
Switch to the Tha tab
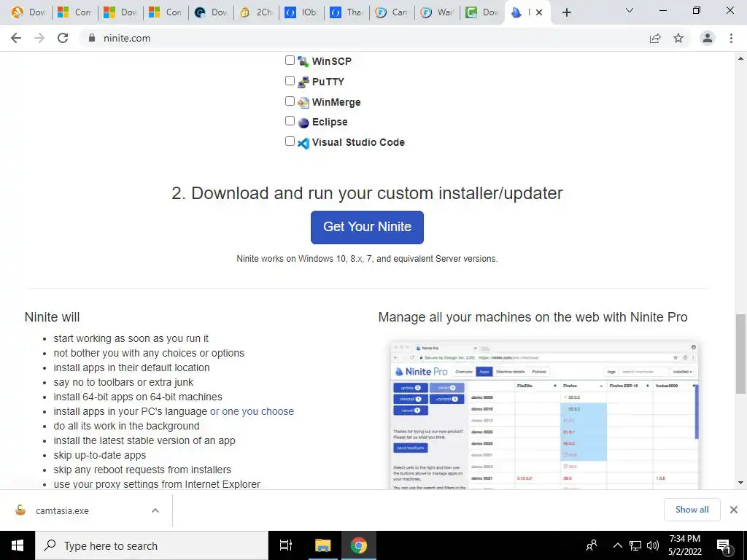(347, 12)
